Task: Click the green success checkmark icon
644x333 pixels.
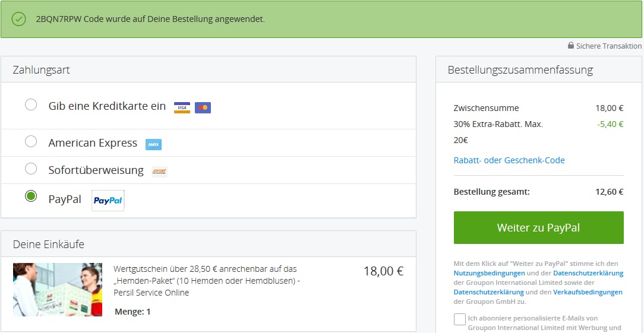Action: (19, 18)
